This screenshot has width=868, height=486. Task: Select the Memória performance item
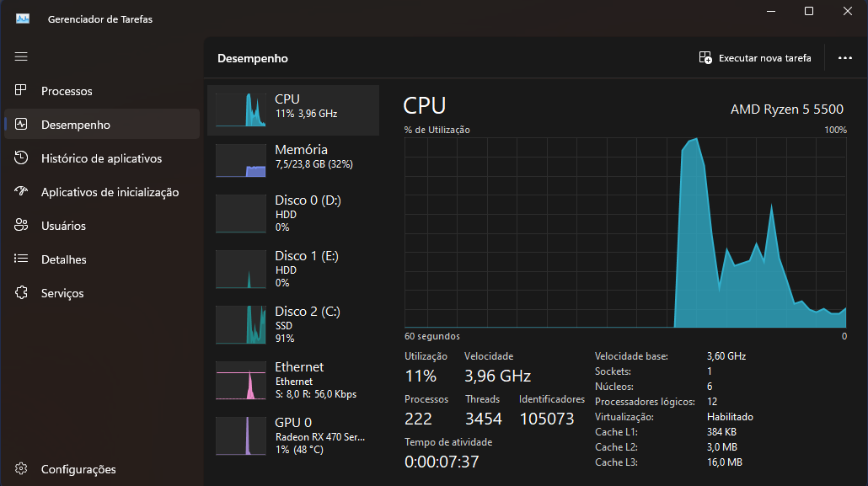click(x=293, y=161)
